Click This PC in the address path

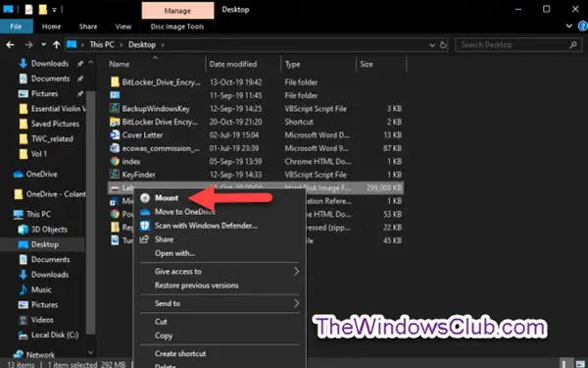(x=102, y=45)
